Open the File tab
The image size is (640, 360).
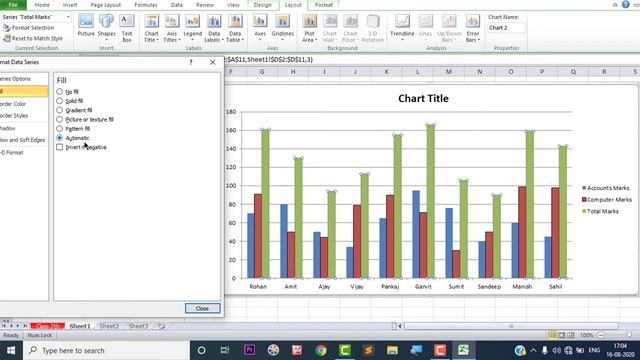[13, 5]
